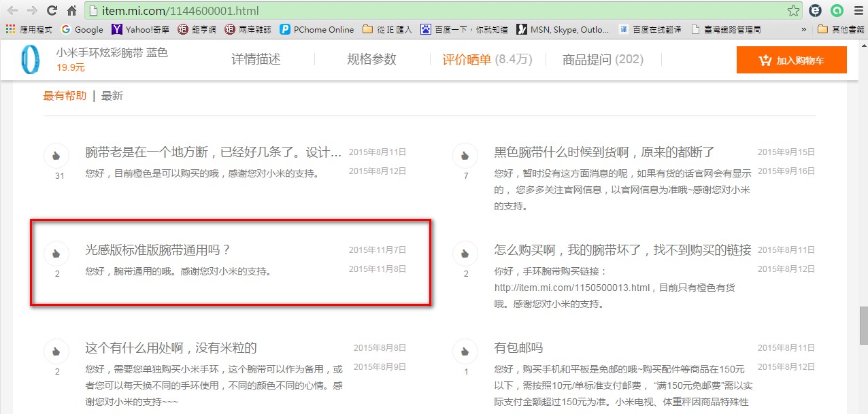Click the answer 您好，腕带通用的哦
Screen dimensions: 868x414
(179, 272)
